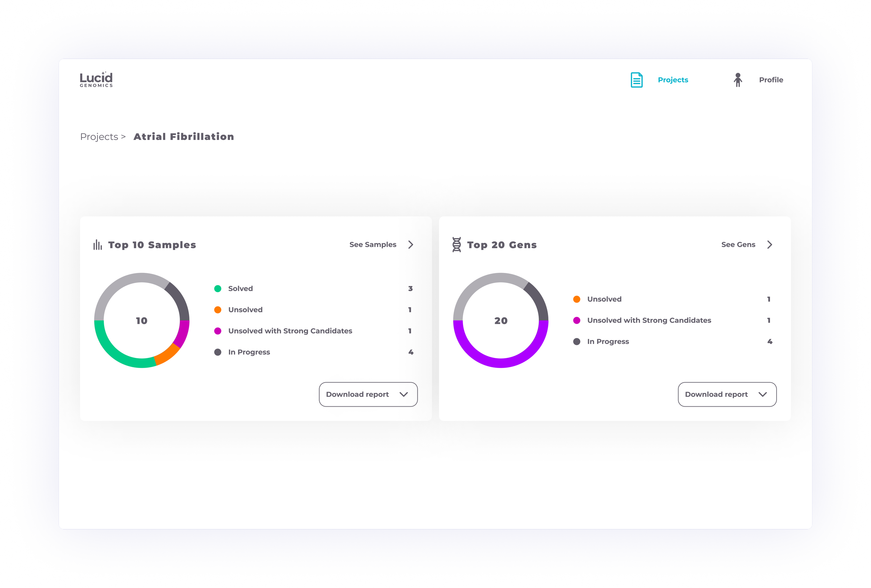Go back via Projects breadcrumb

coord(99,137)
